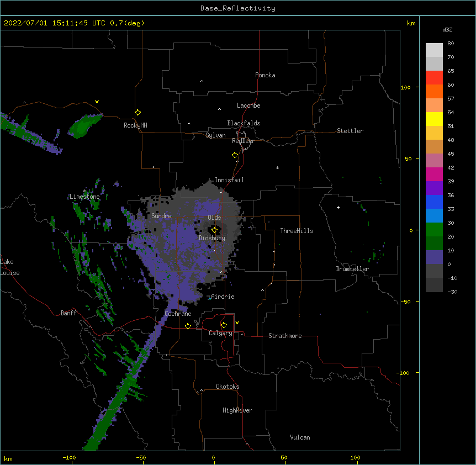
Task: Click the white plus marker north of Drumheller
Action: pyautogui.click(x=338, y=207)
